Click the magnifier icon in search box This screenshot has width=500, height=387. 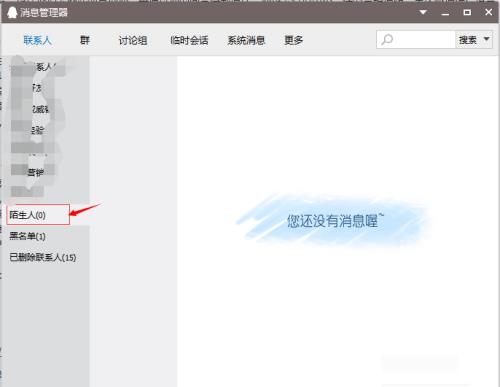[x=387, y=40]
